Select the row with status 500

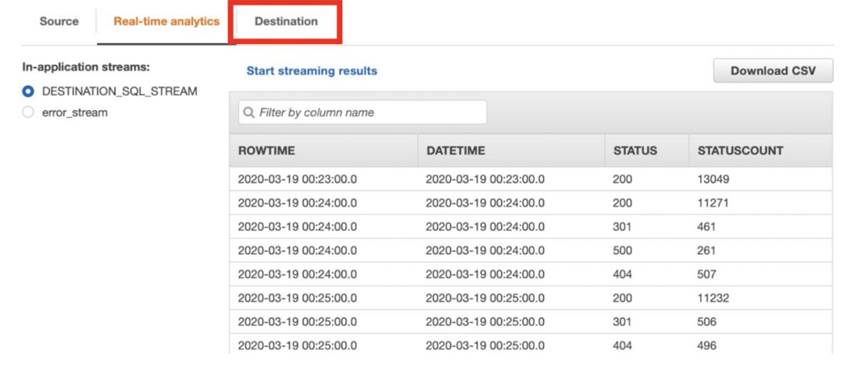pos(531,250)
